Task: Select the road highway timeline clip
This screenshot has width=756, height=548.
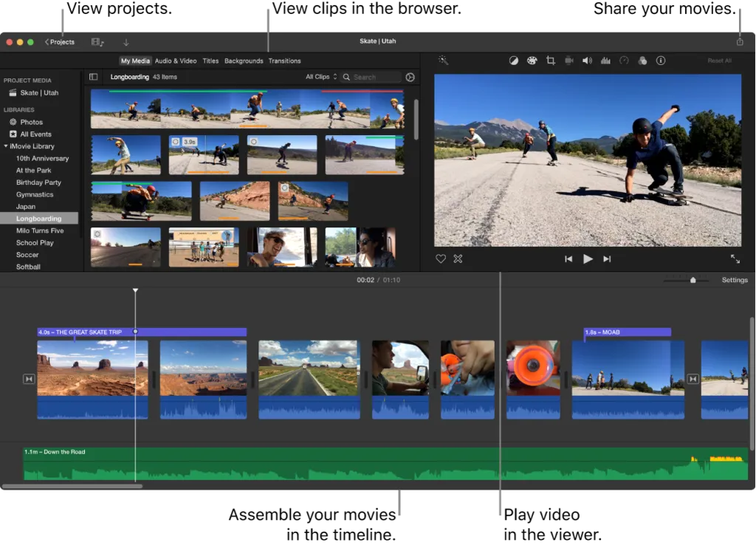Action: pyautogui.click(x=309, y=380)
